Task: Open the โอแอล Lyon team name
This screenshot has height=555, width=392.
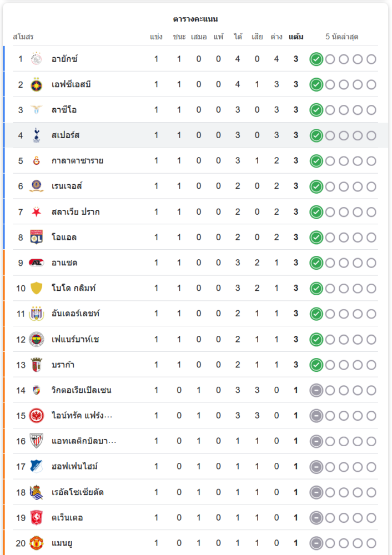Action: [x=64, y=238]
